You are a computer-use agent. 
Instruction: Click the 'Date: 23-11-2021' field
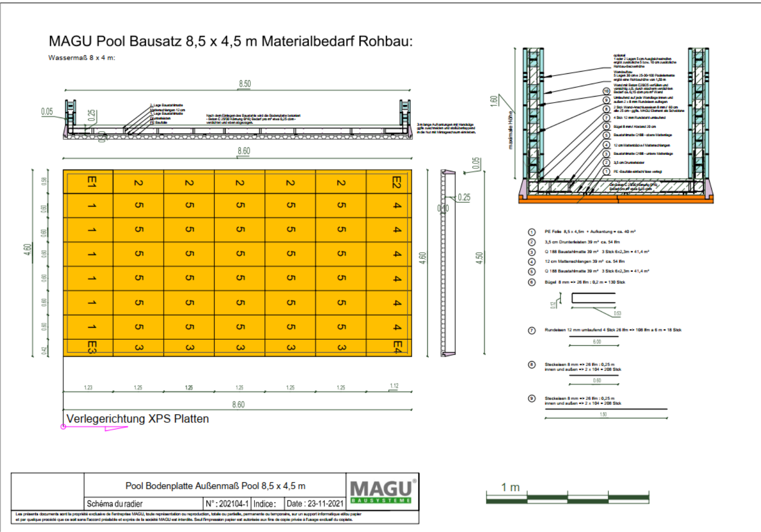315,504
